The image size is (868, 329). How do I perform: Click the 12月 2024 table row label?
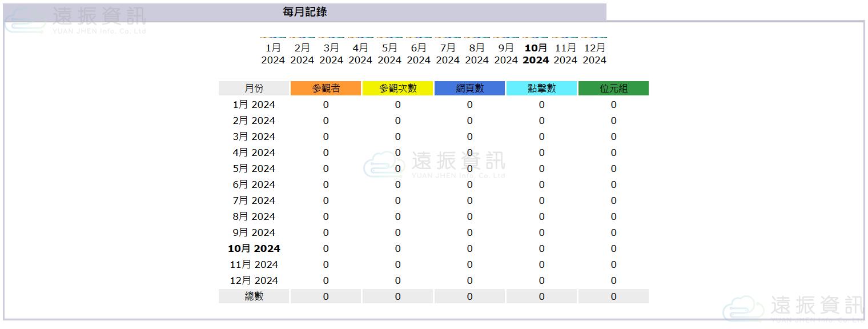pos(254,280)
